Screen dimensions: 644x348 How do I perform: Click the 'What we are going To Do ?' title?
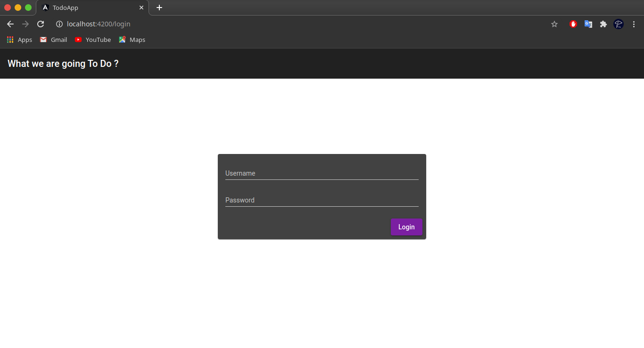click(63, 64)
